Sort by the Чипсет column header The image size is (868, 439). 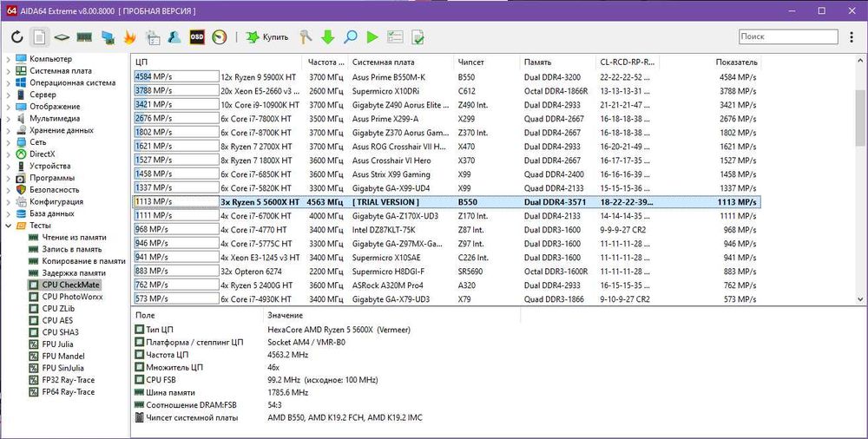coord(487,62)
